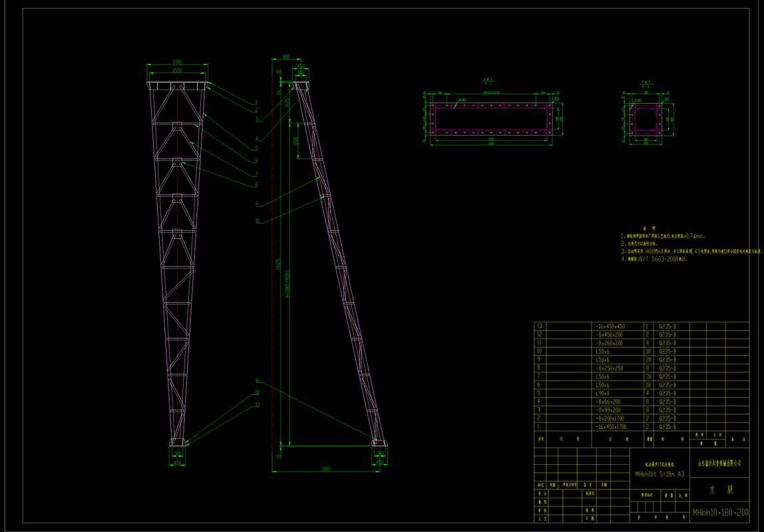Click the large rectangular flange section view

click(x=492, y=118)
